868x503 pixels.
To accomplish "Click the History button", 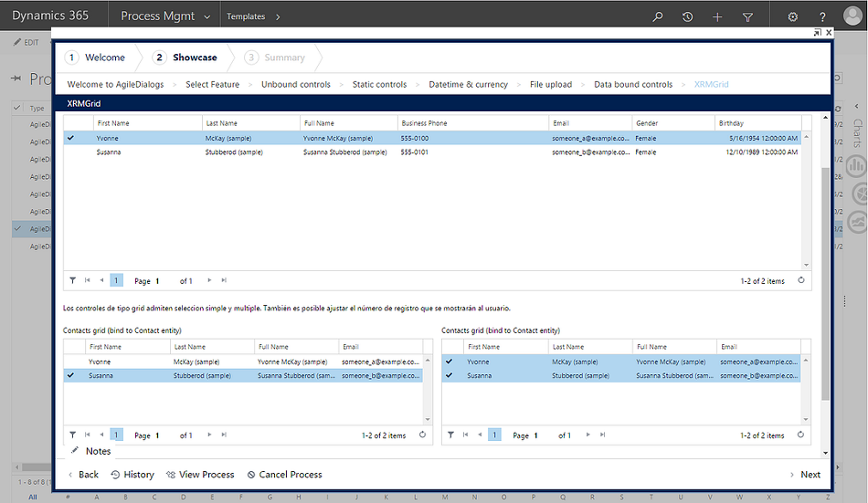I will coord(132,475).
